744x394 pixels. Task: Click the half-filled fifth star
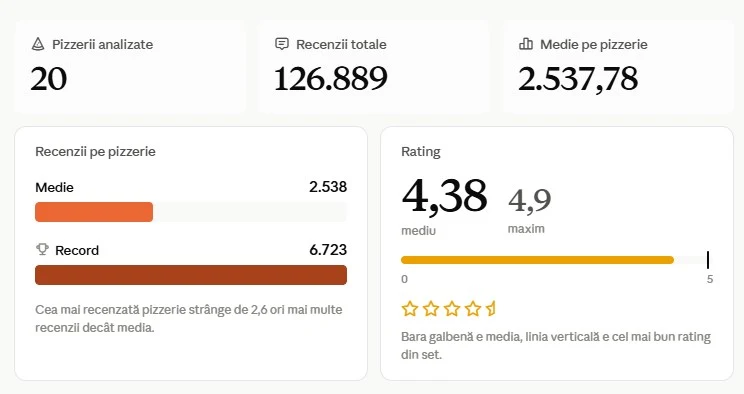(x=491, y=309)
